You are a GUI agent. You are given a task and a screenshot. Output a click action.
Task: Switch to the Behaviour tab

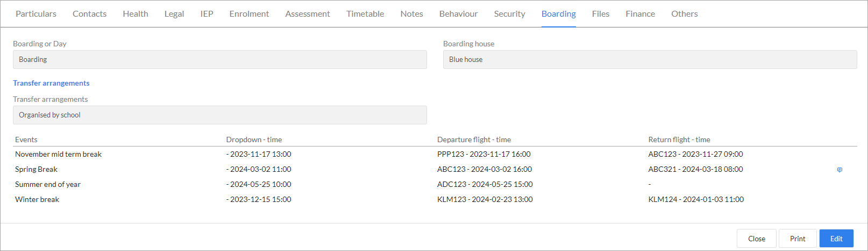click(x=458, y=14)
